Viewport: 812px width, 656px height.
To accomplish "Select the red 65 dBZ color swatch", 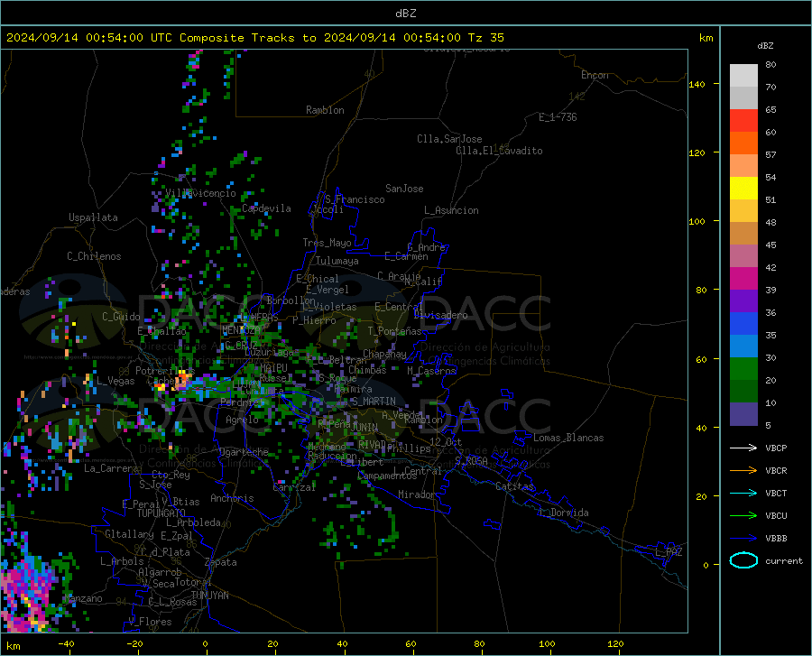I will [743, 121].
